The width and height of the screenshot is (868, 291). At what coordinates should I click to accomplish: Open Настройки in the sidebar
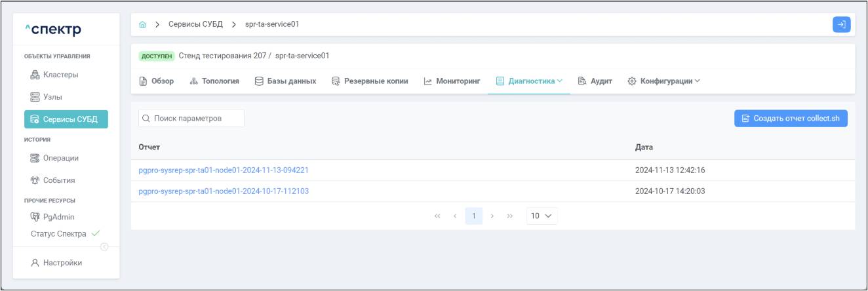[57, 263]
